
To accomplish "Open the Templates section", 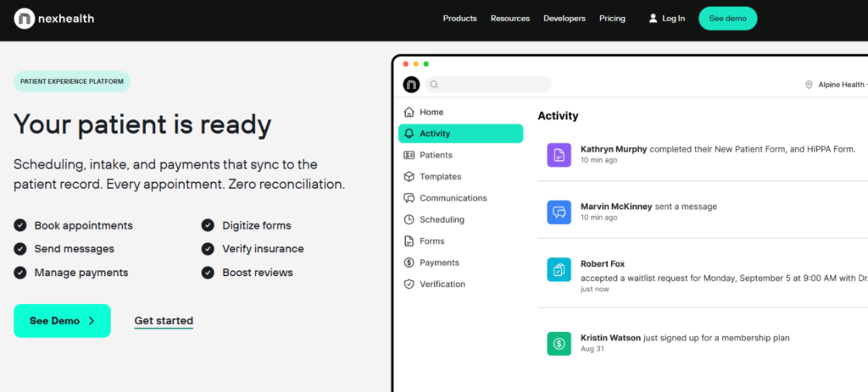I will 460,177.
